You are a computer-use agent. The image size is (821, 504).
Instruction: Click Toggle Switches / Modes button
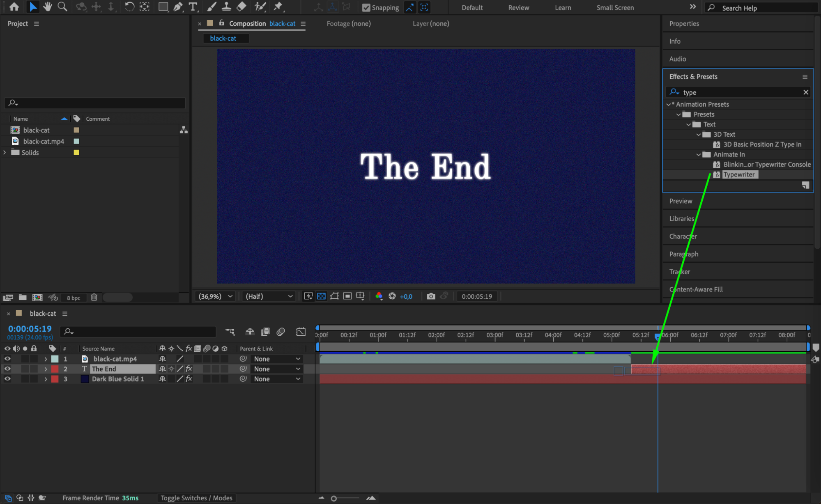[x=196, y=498]
